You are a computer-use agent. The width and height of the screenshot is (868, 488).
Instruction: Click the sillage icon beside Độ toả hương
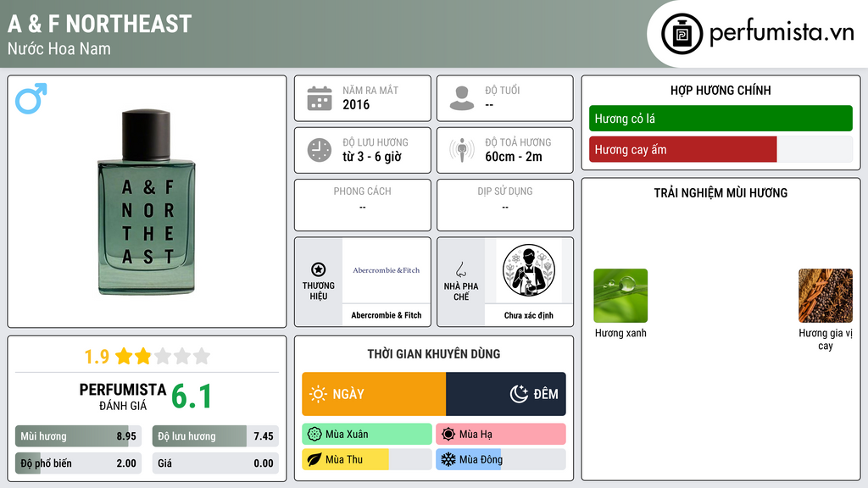point(462,150)
